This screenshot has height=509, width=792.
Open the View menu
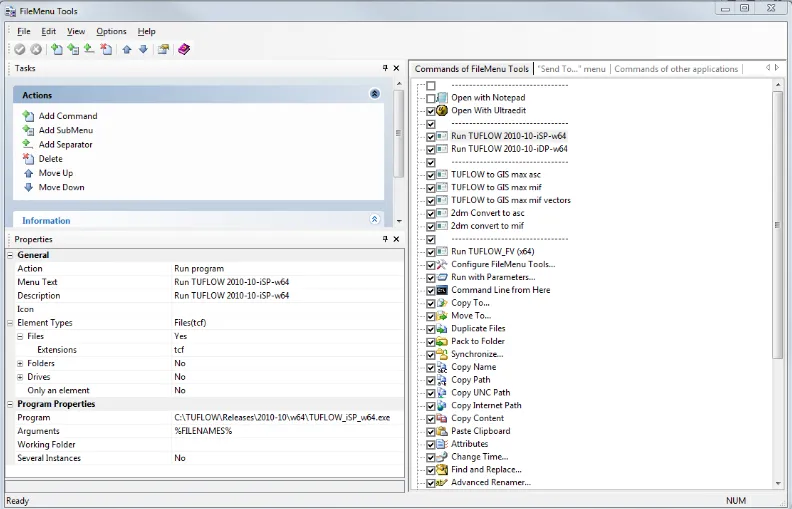pyautogui.click(x=76, y=31)
